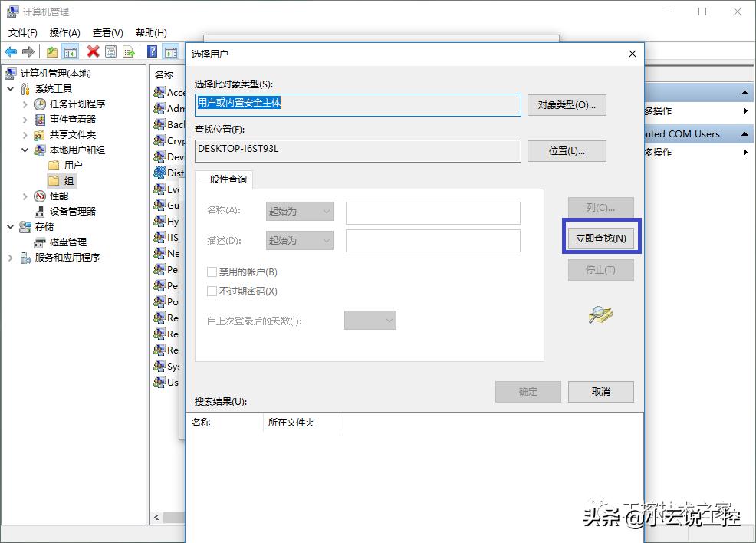Select 磁盘管理 in the tree

click(x=67, y=242)
